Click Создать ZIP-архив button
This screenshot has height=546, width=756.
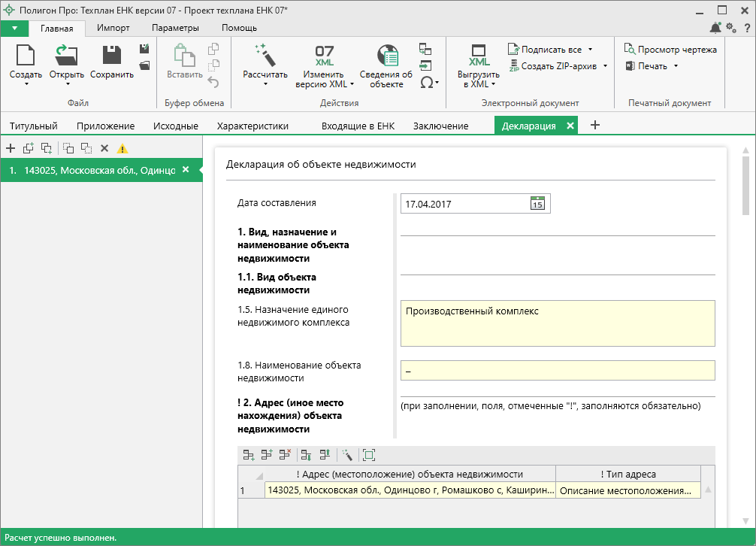[558, 66]
